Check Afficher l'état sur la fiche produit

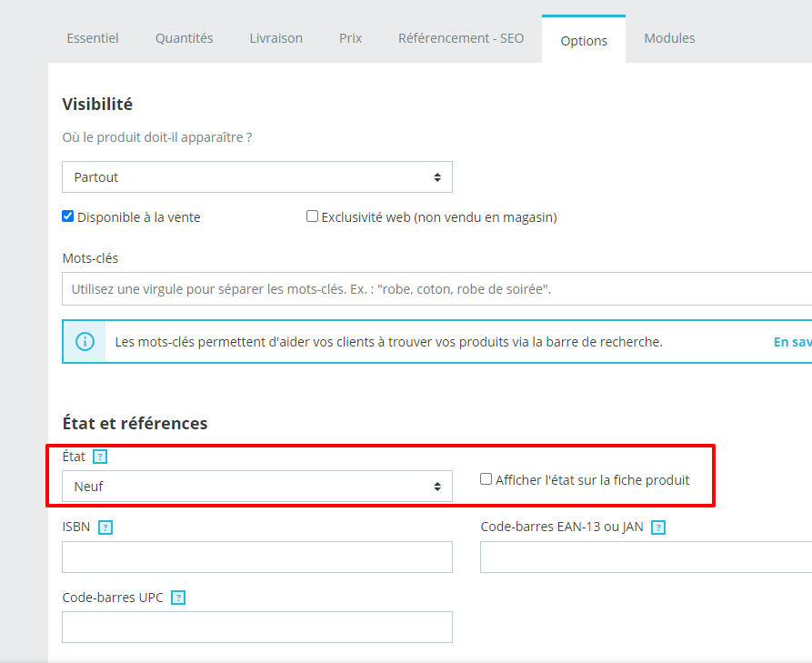486,479
